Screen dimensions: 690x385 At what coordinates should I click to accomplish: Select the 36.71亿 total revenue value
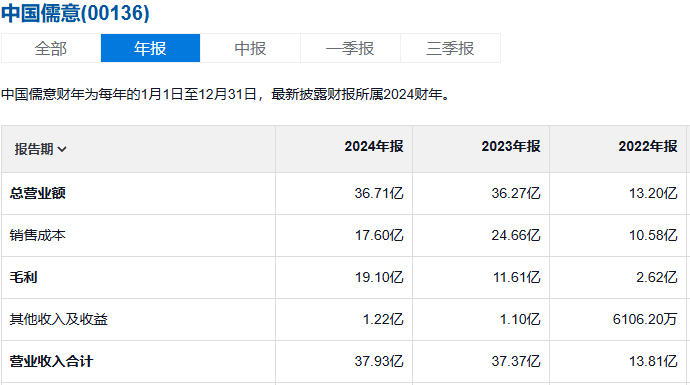[379, 193]
